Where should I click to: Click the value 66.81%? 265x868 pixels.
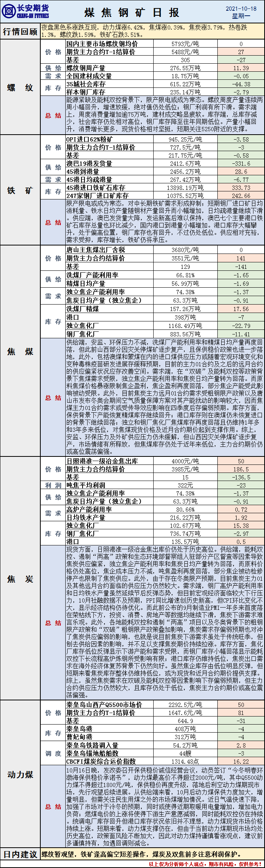click(x=185, y=275)
